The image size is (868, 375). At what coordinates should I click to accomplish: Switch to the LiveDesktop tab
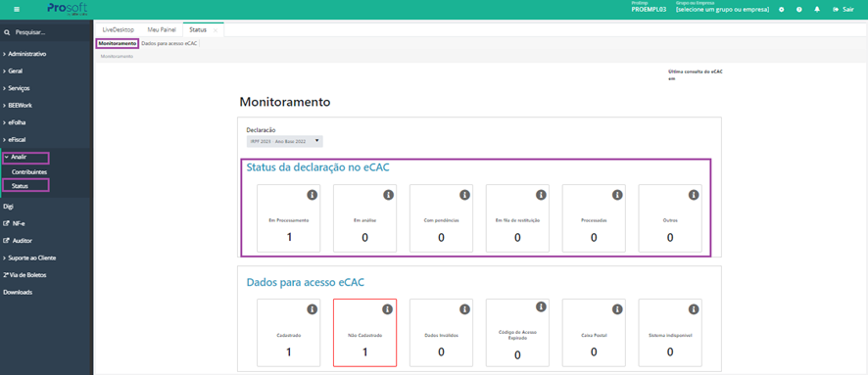(x=118, y=30)
